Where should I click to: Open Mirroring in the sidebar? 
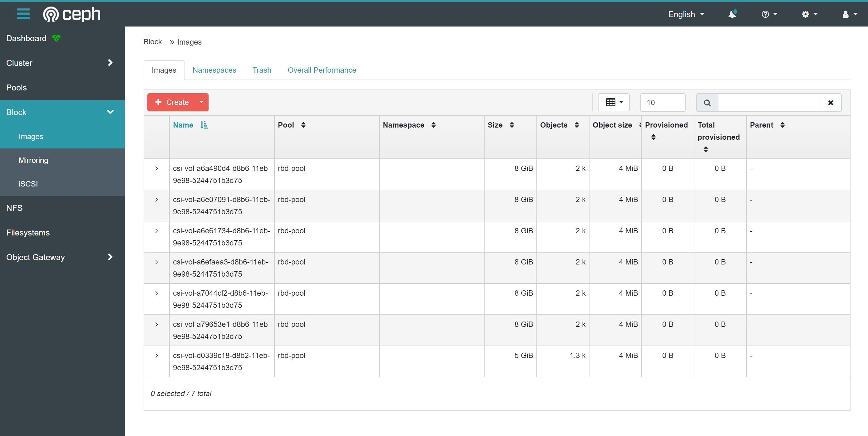click(33, 160)
